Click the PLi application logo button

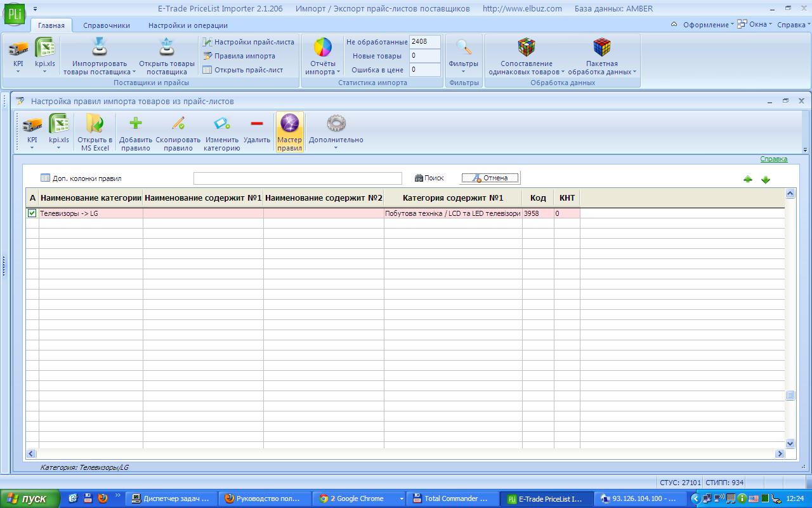coord(14,13)
